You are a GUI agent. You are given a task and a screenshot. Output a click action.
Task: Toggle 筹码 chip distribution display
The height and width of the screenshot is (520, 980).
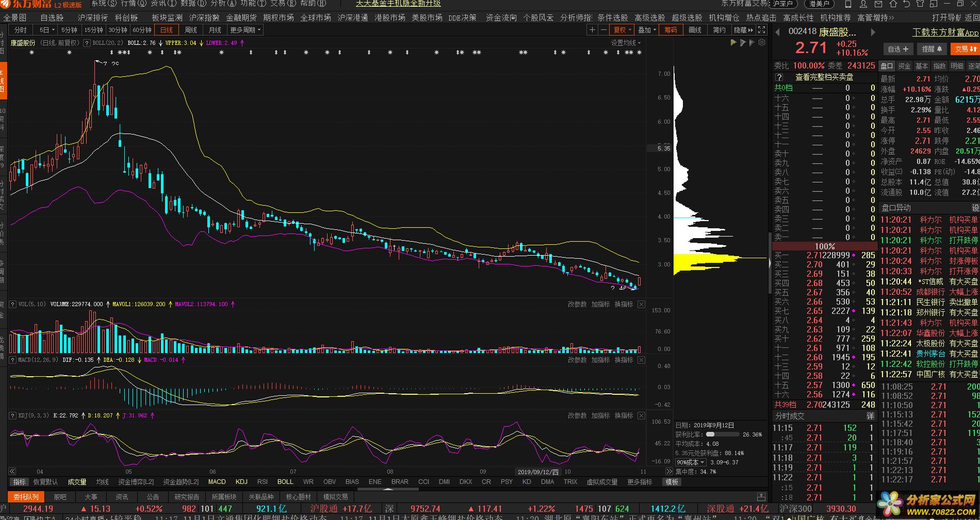tap(671, 30)
